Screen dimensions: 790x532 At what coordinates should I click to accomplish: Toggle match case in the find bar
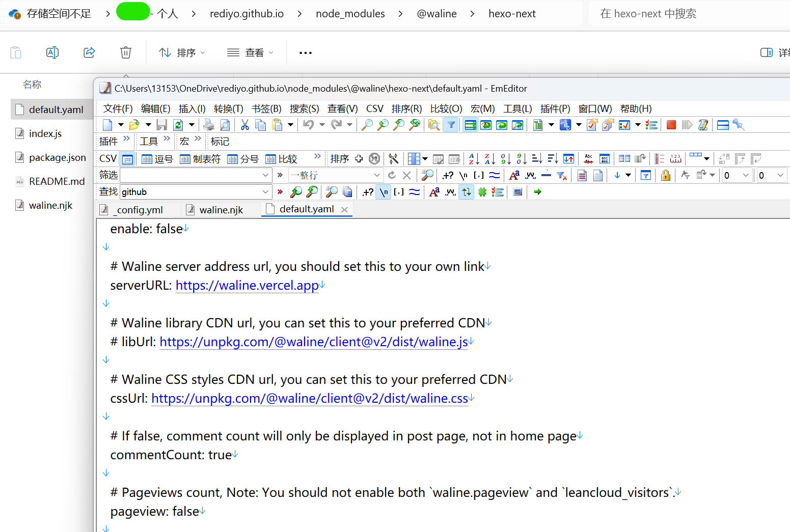point(434,192)
